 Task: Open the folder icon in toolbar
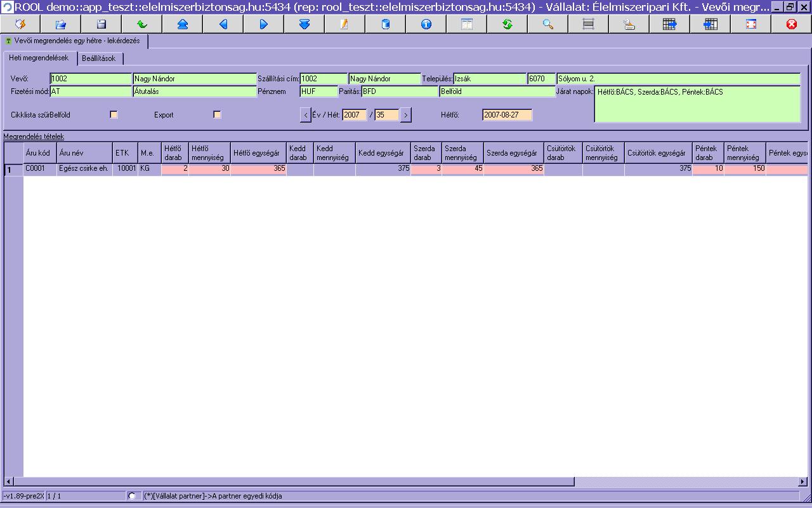click(x=61, y=24)
